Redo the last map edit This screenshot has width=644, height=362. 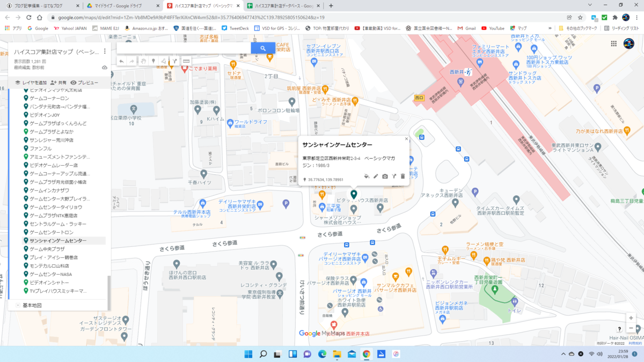click(132, 61)
